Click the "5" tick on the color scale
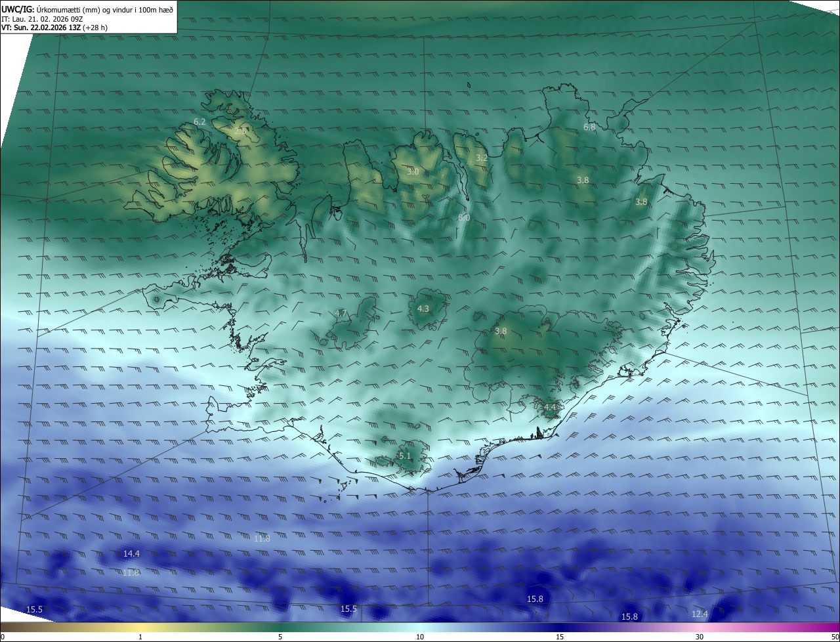The height and width of the screenshot is (642, 840). (x=280, y=637)
